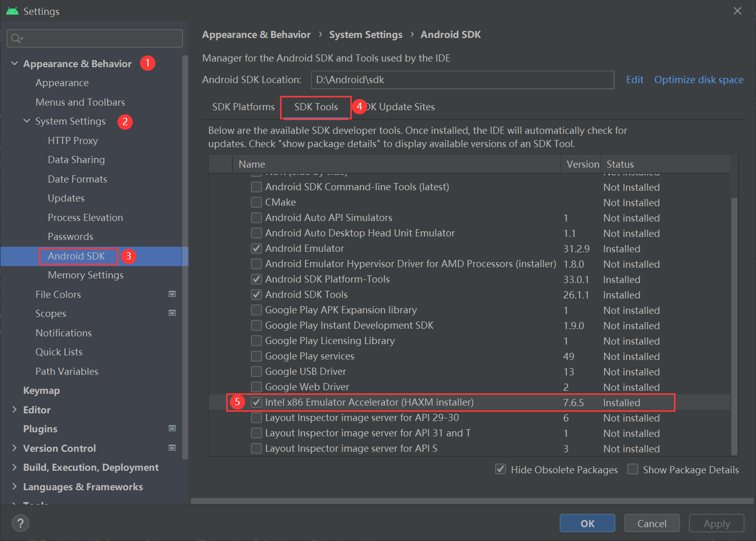The image size is (756, 541).
Task: Collapse the System Settings tree node
Action: [x=27, y=121]
